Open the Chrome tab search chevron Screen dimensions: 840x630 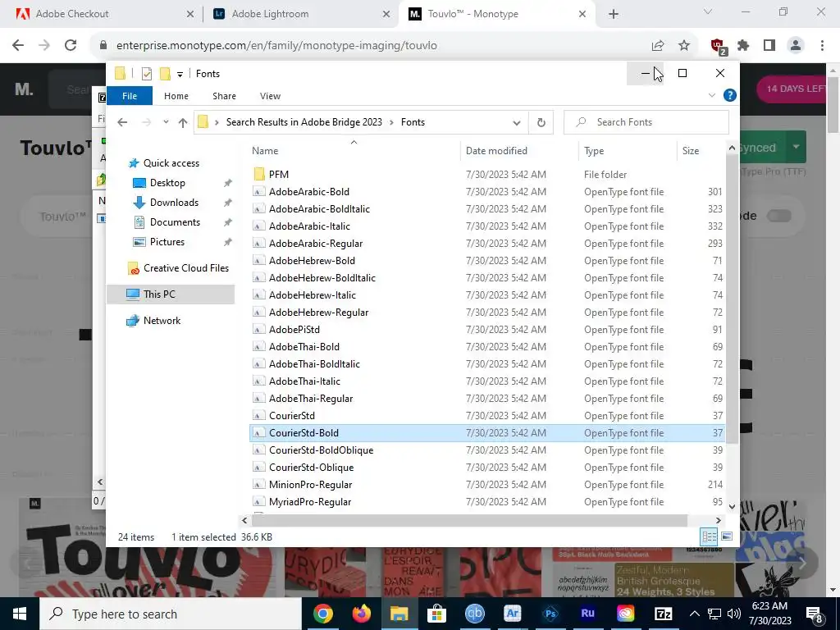[708, 11]
